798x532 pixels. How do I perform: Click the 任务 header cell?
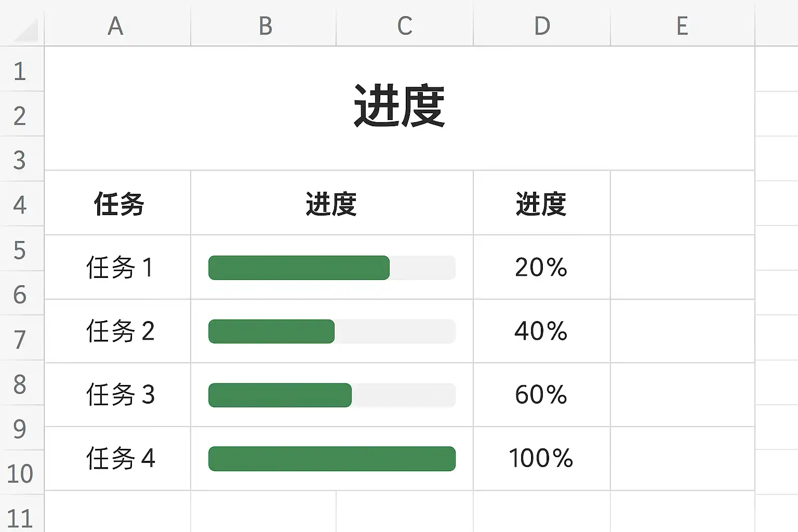coord(118,204)
